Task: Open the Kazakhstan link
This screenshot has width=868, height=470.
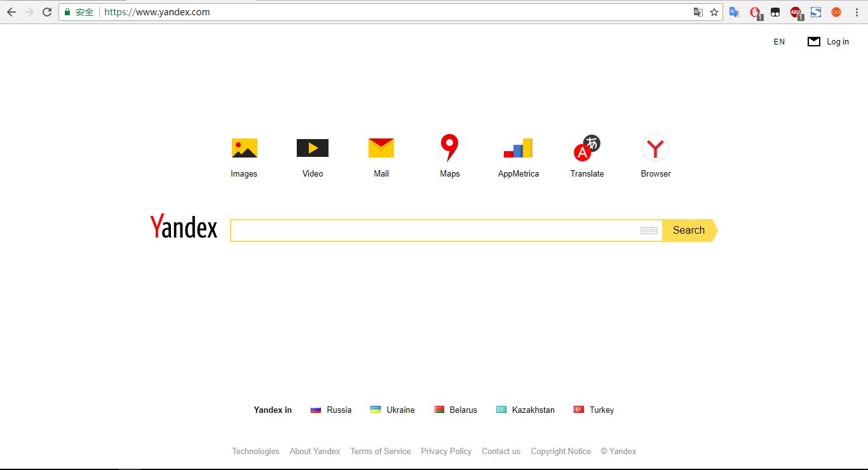Action: [533, 410]
